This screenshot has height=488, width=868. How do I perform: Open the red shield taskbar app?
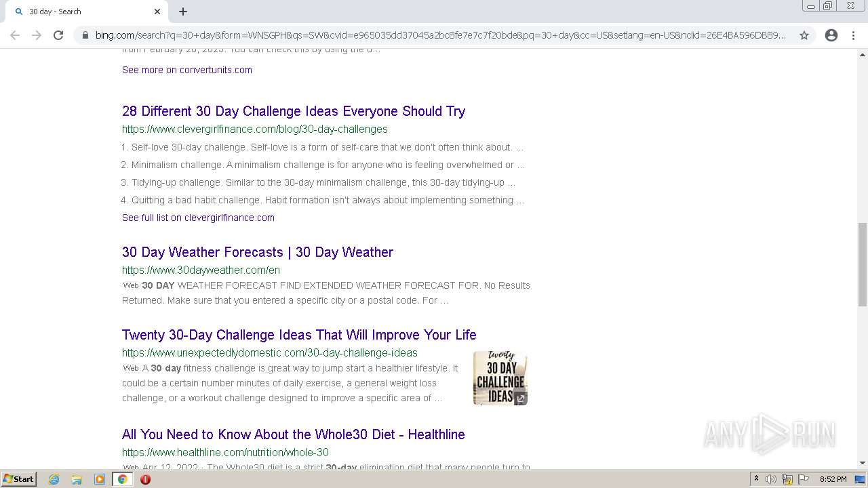click(145, 479)
